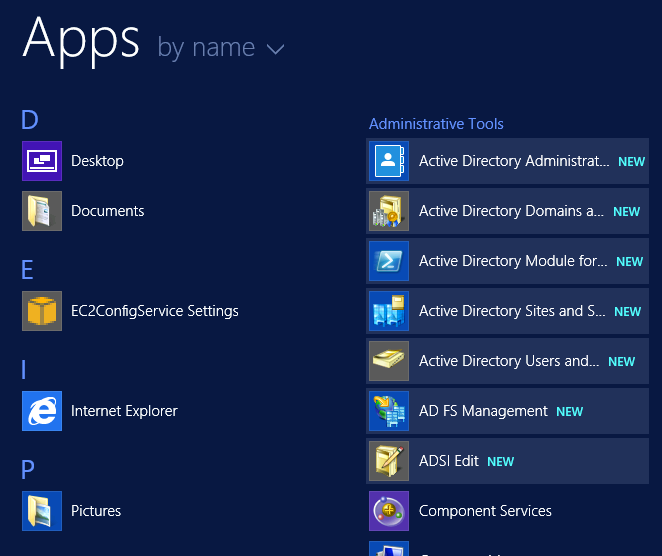Click the Administrative Tools group header
This screenshot has height=556, width=662.
tap(436, 124)
